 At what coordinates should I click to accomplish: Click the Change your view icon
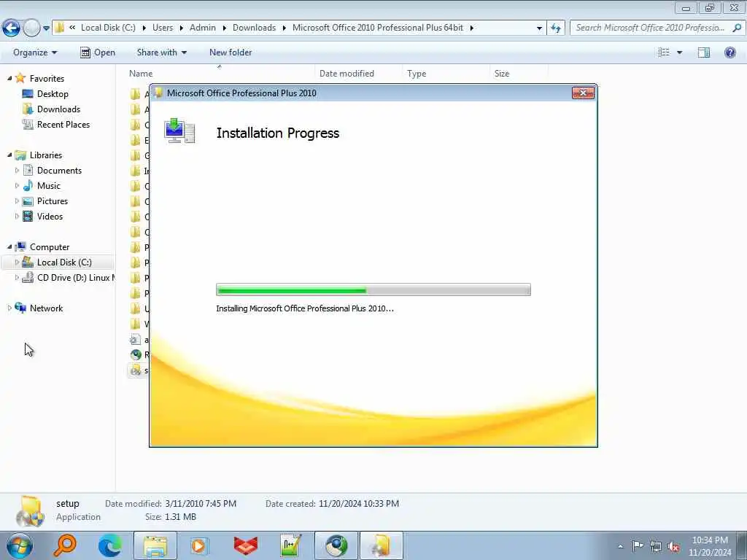pos(664,52)
